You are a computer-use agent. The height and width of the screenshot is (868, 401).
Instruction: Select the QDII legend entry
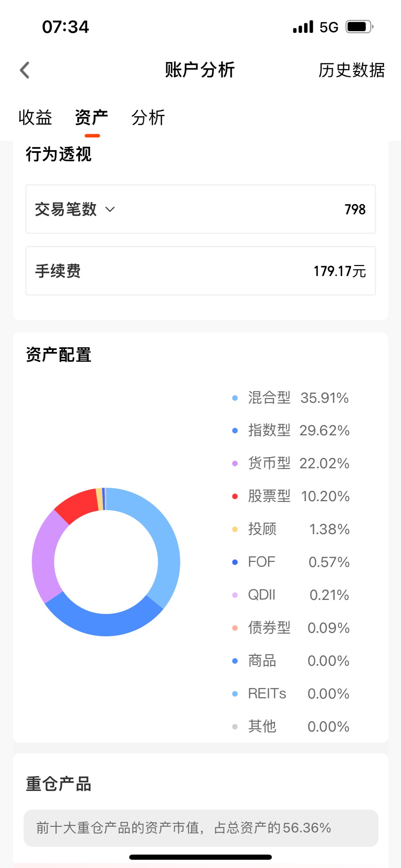(291, 595)
